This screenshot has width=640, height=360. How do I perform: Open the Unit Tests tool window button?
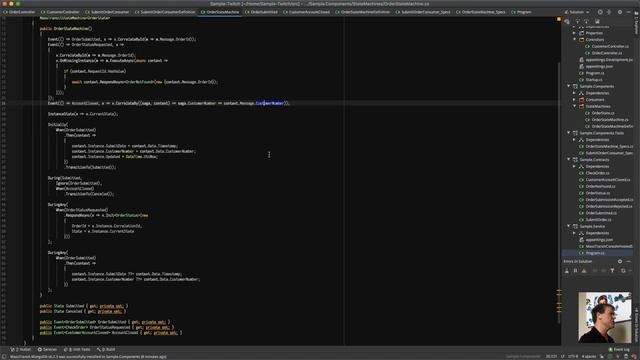click(77, 349)
